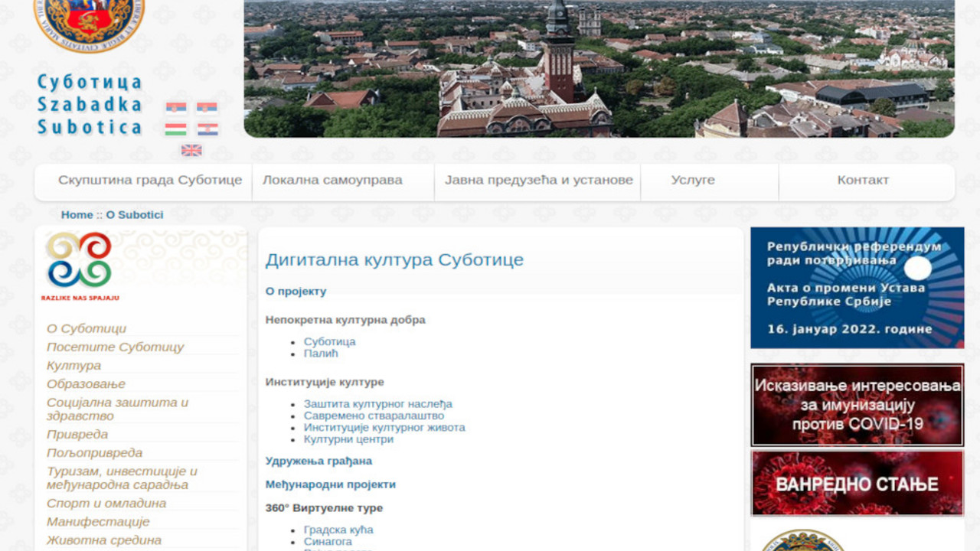Click the 'О пројекту' link

pos(296,291)
